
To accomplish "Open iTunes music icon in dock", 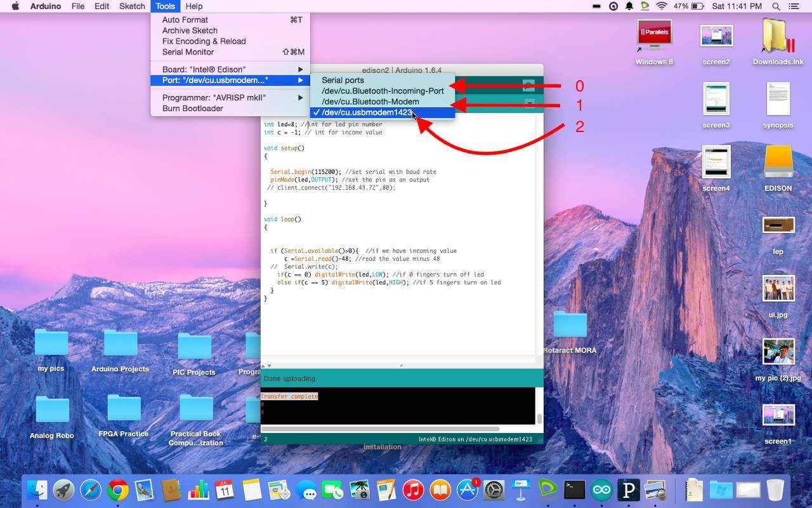I will coord(413,490).
